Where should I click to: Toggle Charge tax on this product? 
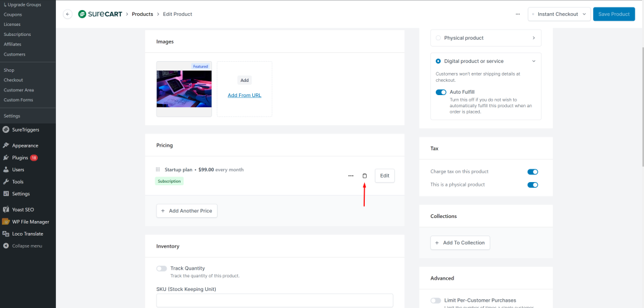pyautogui.click(x=533, y=171)
